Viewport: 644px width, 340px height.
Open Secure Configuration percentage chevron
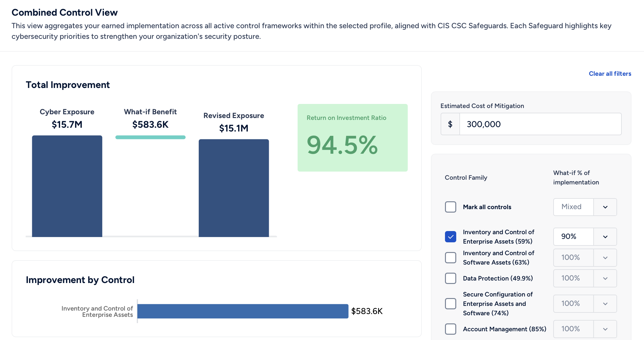pyautogui.click(x=605, y=304)
